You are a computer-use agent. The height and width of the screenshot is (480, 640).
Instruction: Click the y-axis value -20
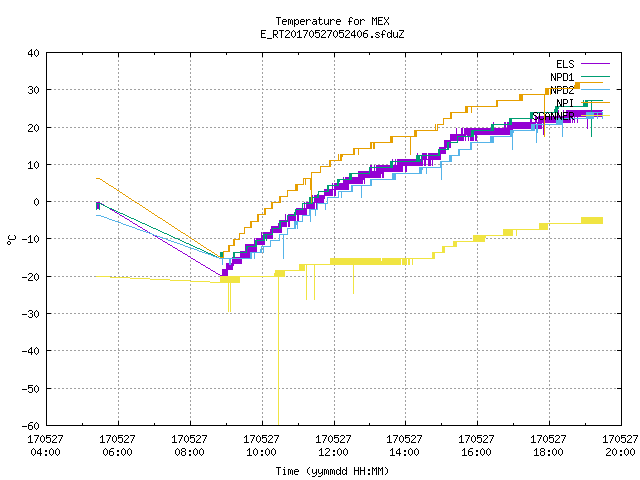(x=31, y=277)
